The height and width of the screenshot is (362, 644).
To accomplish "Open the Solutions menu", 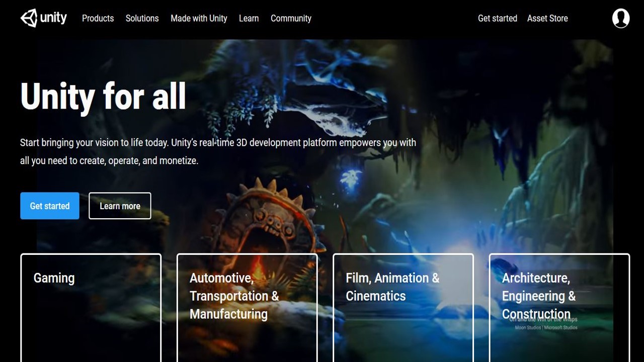I will tap(142, 18).
